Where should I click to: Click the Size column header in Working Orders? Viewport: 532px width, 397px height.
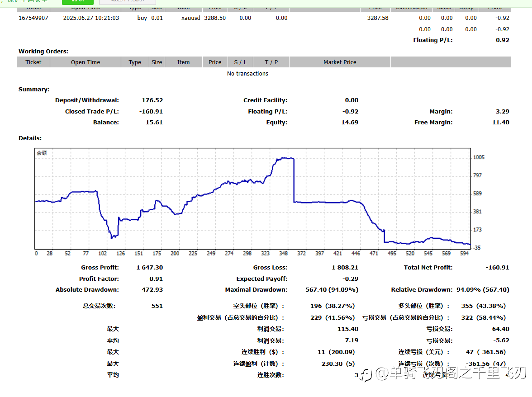157,62
